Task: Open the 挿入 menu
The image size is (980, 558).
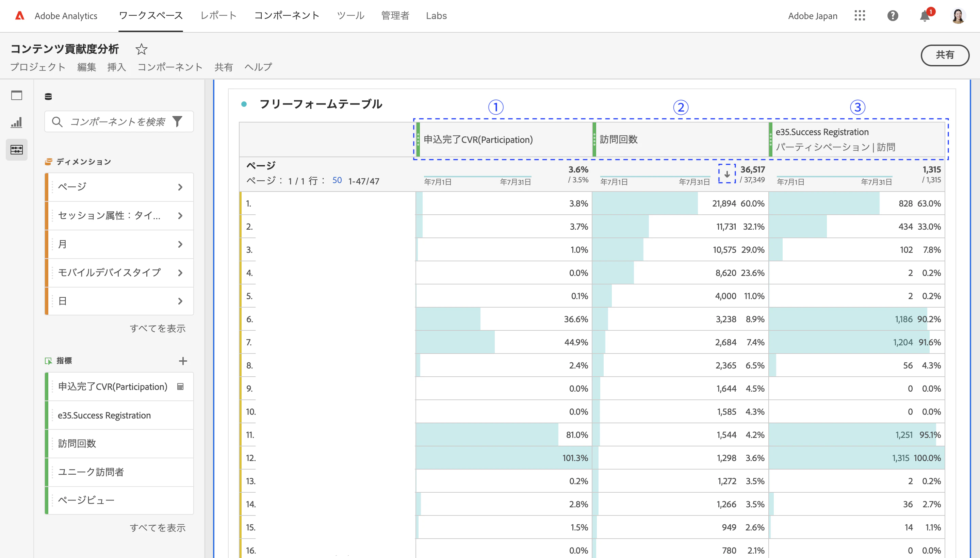Action: click(116, 67)
